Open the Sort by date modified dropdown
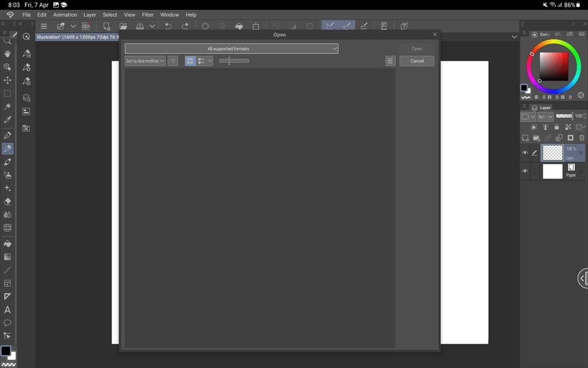This screenshot has height=368, width=588. click(x=145, y=61)
